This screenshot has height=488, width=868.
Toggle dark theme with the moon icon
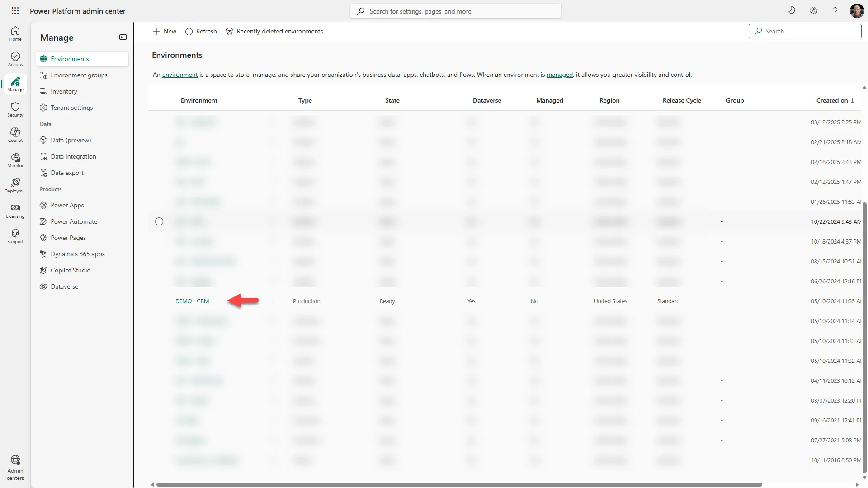pos(792,10)
